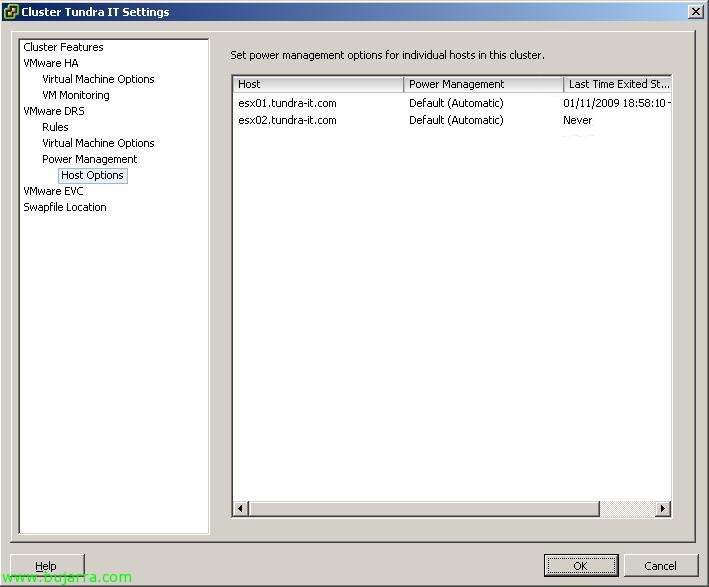Select Virtual Machine Options under VMware HA
Screen dimensions: 709x587
click(x=98, y=79)
